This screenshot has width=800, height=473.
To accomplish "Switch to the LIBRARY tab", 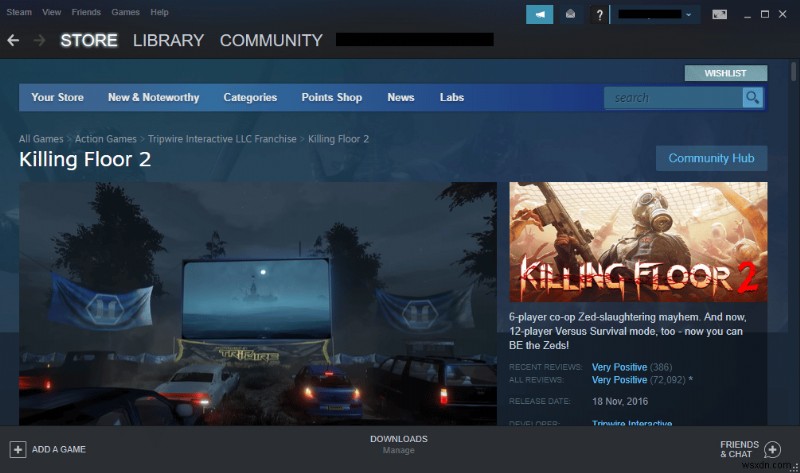I will [x=168, y=40].
